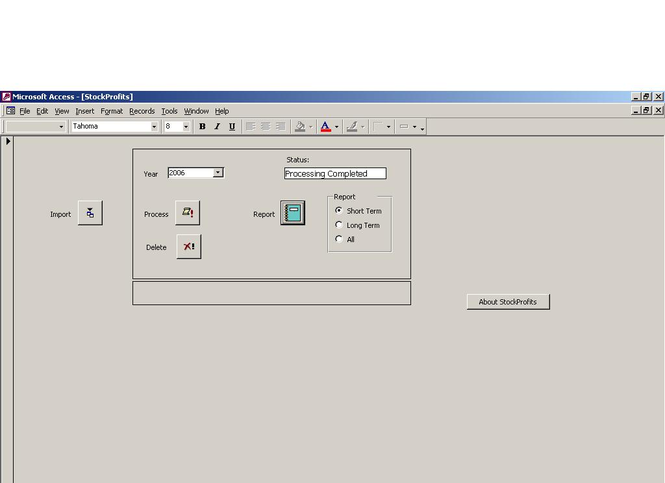Click the Process label text

(x=156, y=214)
